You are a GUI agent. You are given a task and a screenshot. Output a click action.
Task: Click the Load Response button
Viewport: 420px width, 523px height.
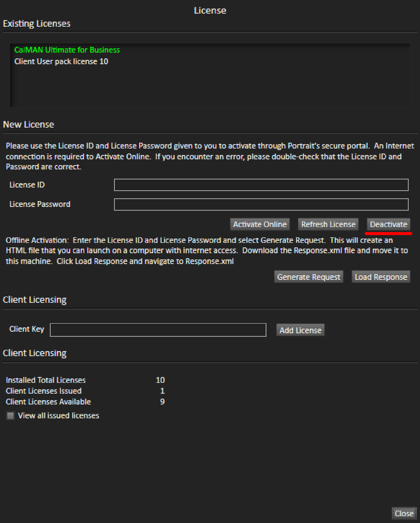[x=381, y=277]
